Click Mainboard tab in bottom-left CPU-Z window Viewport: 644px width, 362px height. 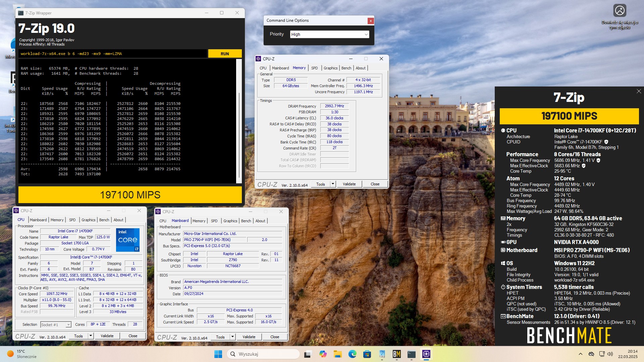[38, 220]
